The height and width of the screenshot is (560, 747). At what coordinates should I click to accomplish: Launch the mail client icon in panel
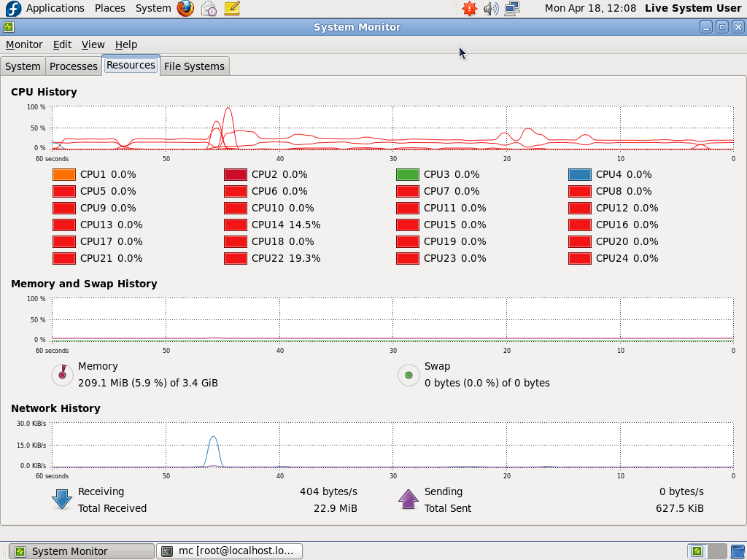tap(209, 9)
